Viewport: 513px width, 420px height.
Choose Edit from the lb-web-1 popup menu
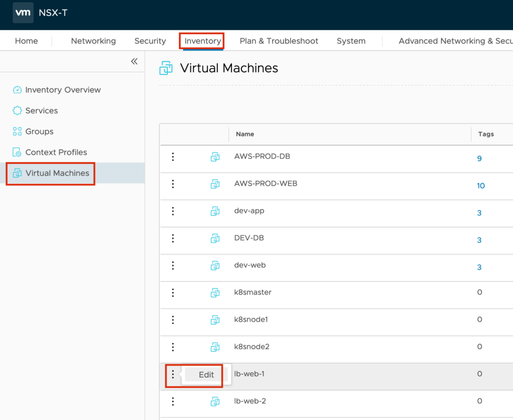click(x=206, y=375)
